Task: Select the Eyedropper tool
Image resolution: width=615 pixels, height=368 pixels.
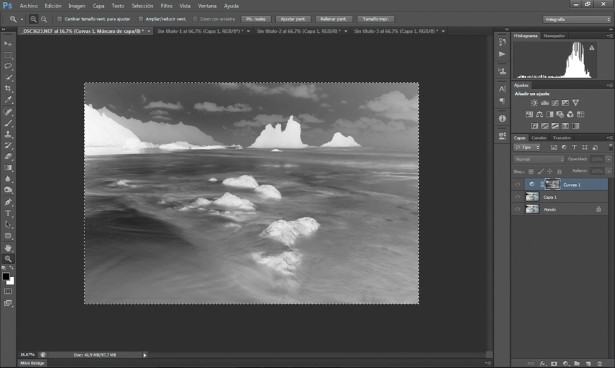Action: pos(8,100)
